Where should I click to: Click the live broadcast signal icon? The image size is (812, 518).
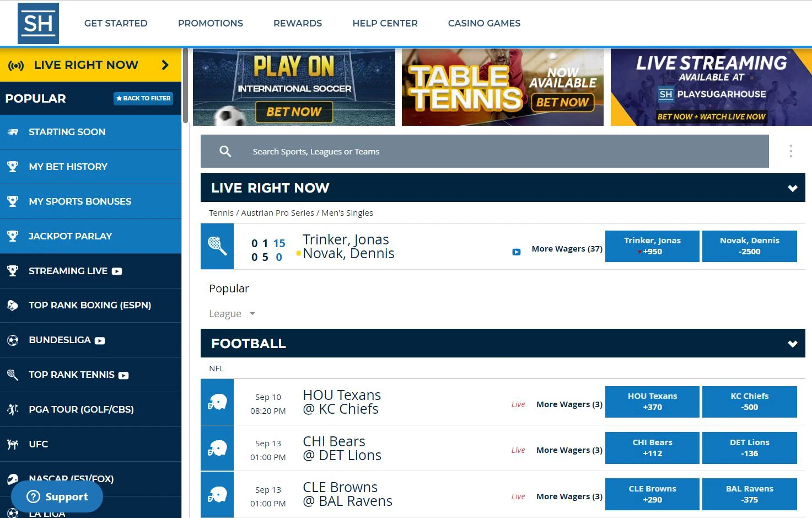(x=16, y=66)
